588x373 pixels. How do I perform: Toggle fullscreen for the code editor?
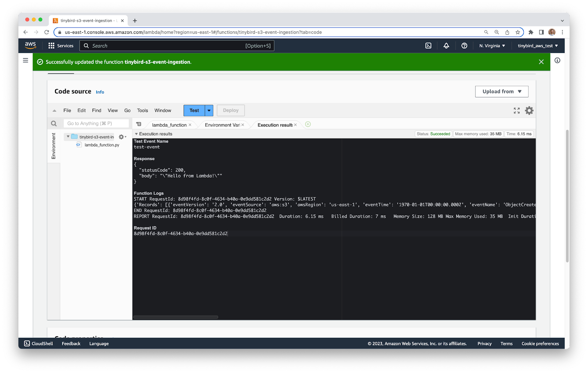[517, 111]
